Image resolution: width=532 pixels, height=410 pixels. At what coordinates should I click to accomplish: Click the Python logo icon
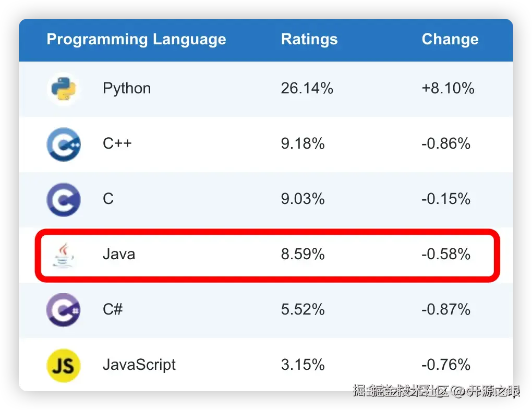point(63,89)
